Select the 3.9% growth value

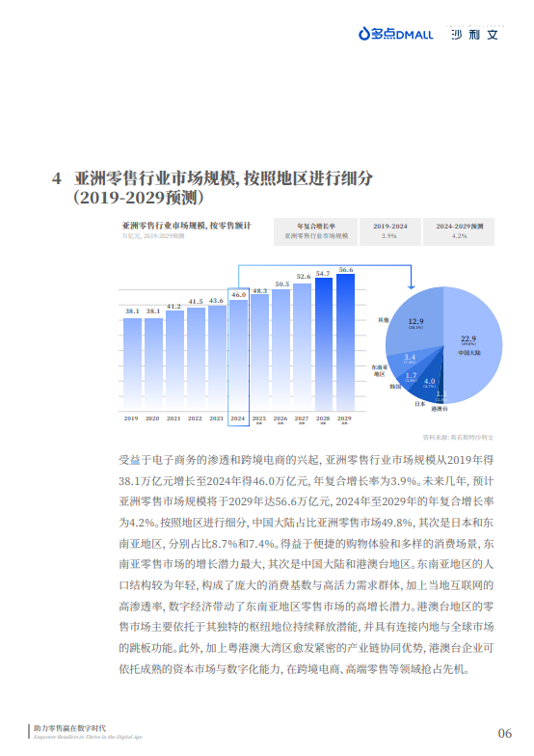(389, 236)
